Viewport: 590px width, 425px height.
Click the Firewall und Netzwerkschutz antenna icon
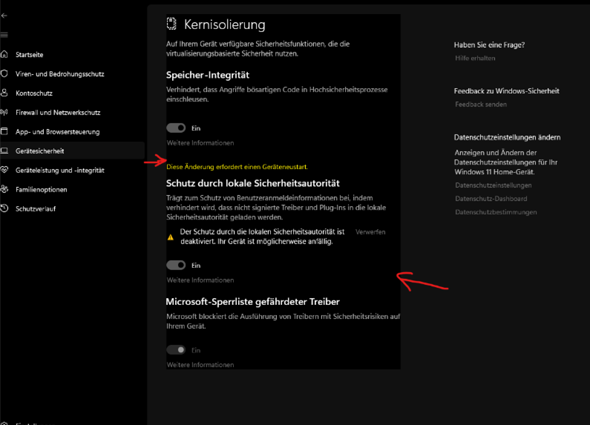[x=4, y=112]
